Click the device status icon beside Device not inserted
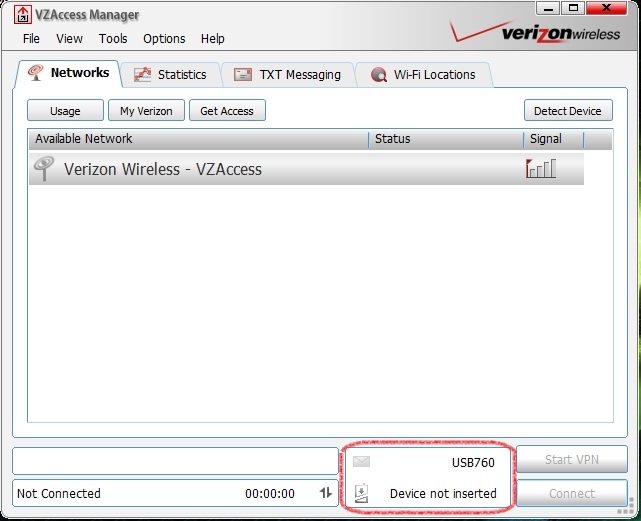 [x=361, y=493]
